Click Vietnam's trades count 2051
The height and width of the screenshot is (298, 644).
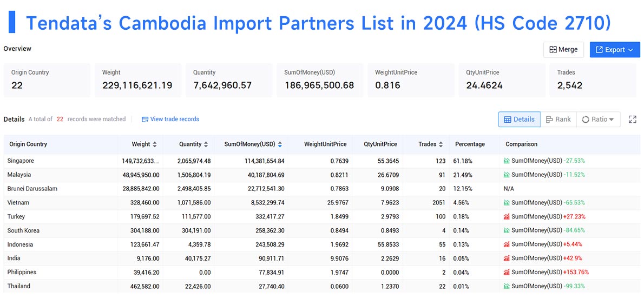438,203
